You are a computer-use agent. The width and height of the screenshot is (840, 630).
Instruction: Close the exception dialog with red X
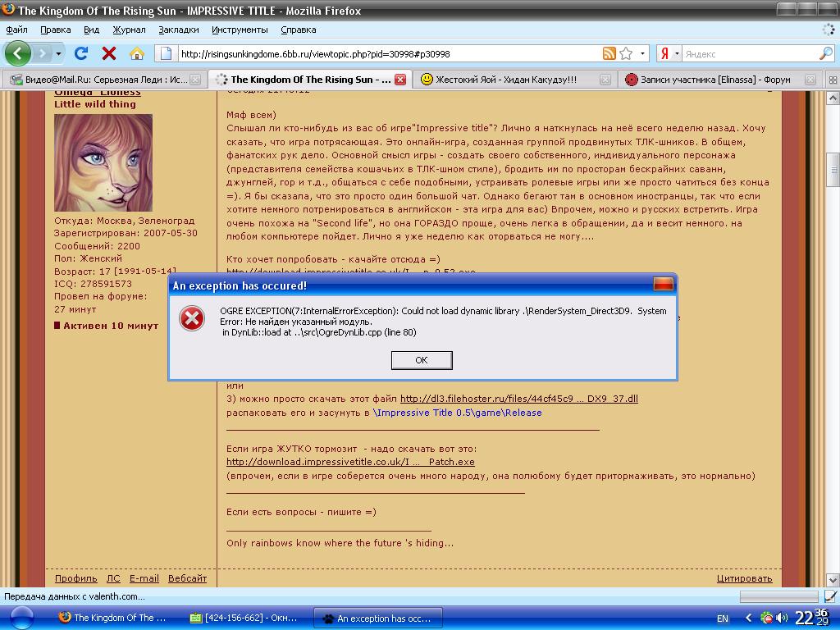click(663, 285)
